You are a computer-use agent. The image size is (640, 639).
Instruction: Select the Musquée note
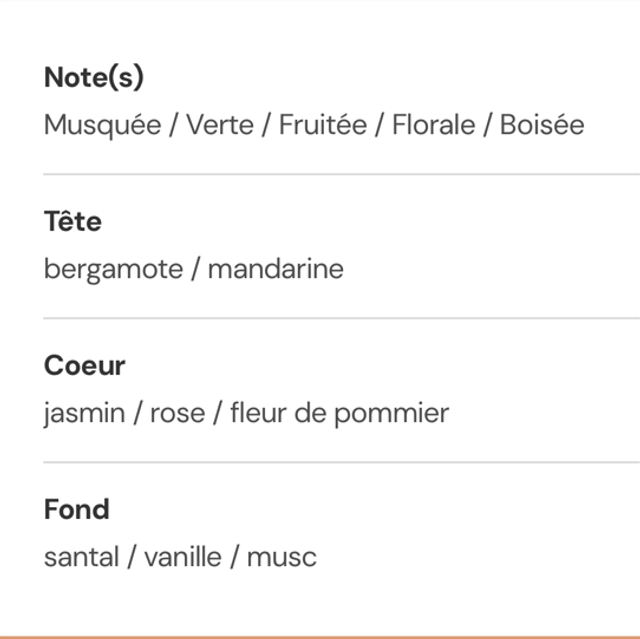tap(102, 125)
